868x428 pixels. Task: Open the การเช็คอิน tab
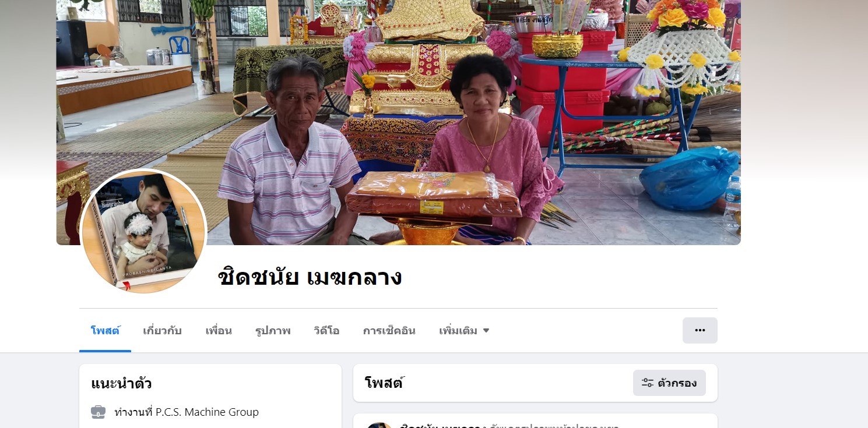click(389, 331)
